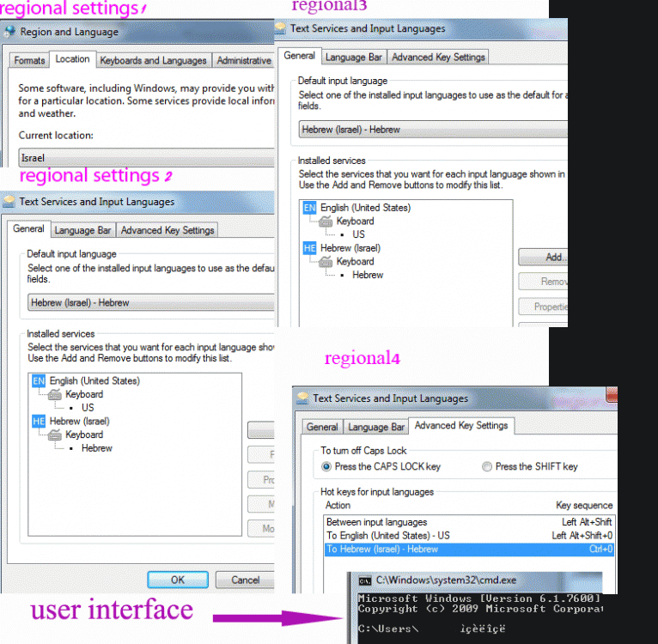658x644 pixels.
Task: Select Hebrew keyboard layout in regional settings 2
Action: point(97,448)
